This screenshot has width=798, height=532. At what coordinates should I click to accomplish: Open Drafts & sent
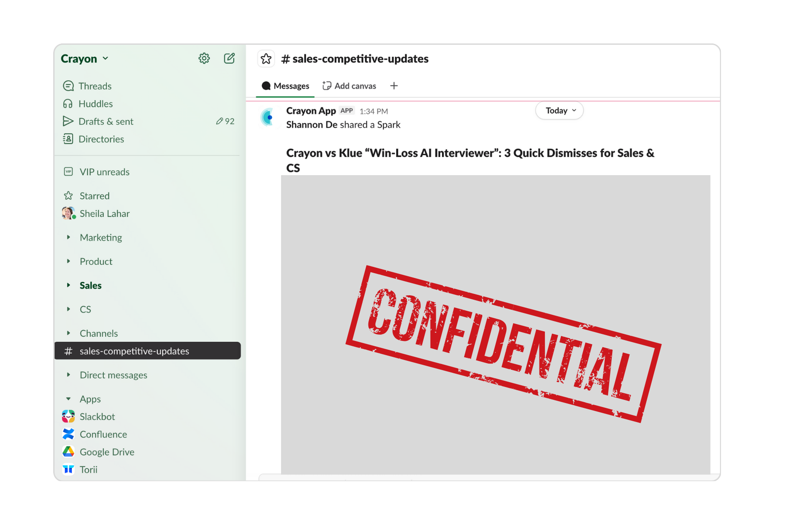106,121
